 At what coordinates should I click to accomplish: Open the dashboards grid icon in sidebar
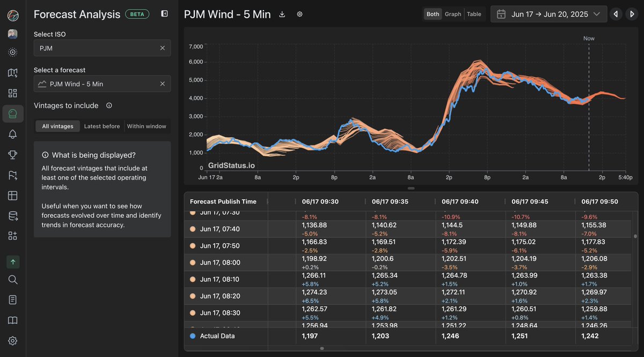(13, 93)
